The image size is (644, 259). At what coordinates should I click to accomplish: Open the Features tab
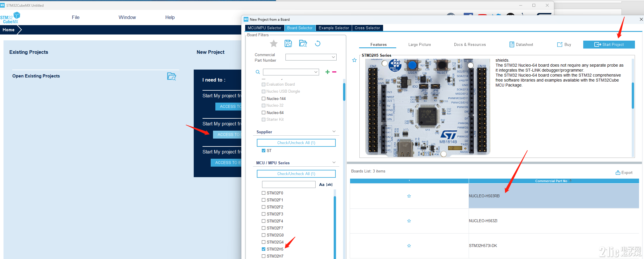(x=378, y=45)
